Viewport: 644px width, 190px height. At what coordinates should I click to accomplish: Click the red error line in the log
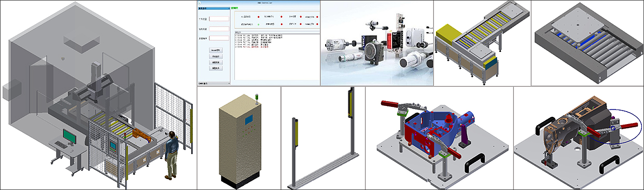point(252,47)
